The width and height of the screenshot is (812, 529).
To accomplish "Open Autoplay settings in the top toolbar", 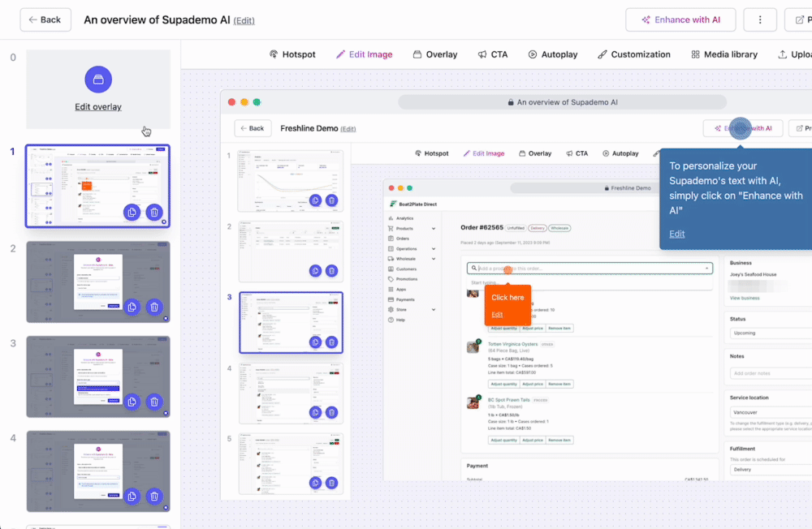I will [552, 54].
